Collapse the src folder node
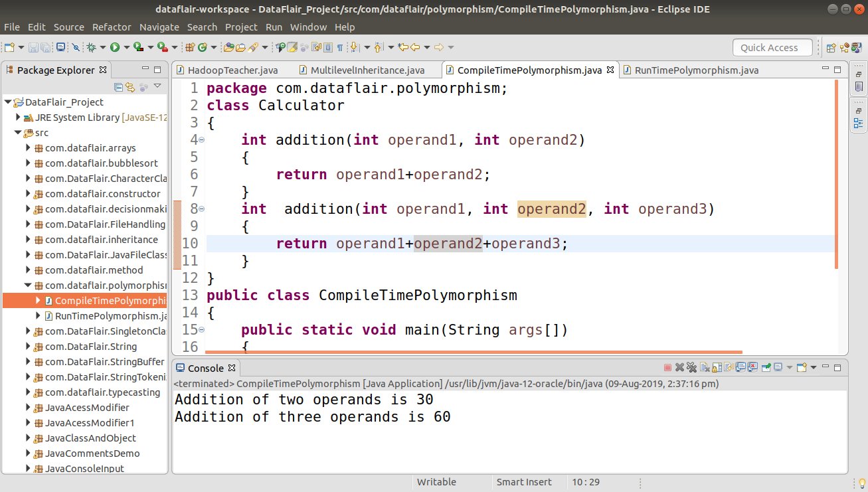Screen dimensions: 868x492 18,133
